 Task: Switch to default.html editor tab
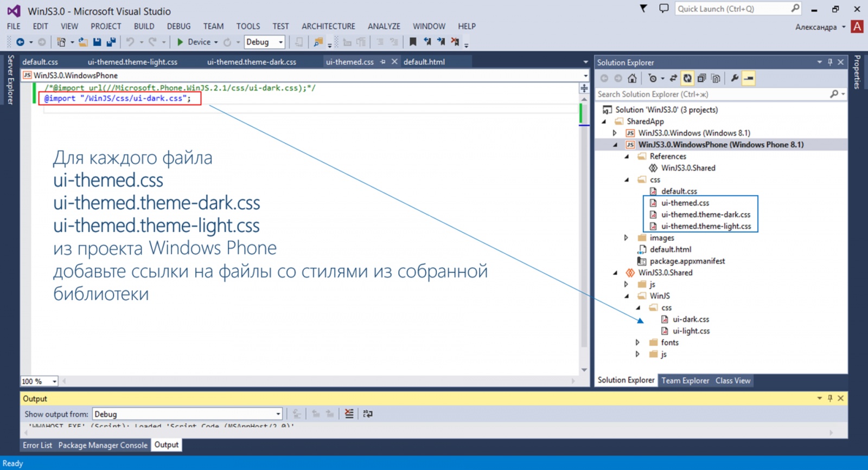pyautogui.click(x=424, y=62)
